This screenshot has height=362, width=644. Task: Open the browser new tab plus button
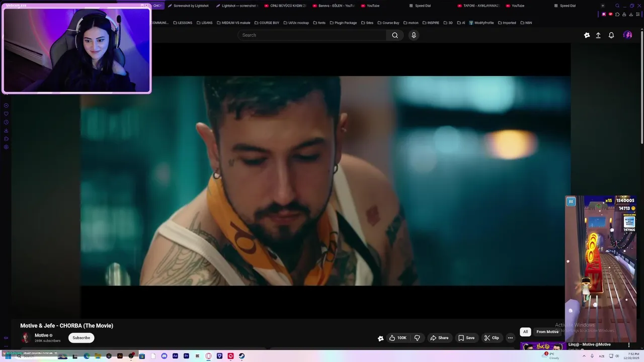pyautogui.click(x=603, y=6)
